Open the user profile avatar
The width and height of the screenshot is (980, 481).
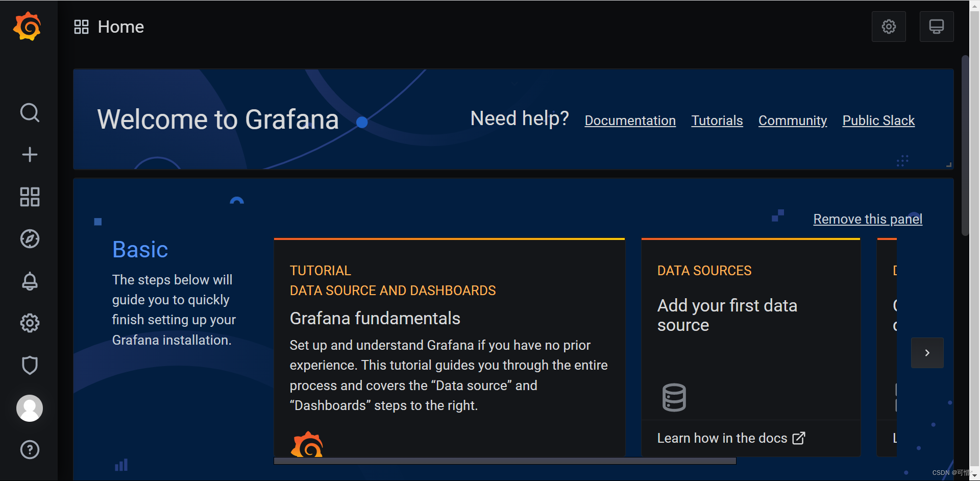point(30,408)
